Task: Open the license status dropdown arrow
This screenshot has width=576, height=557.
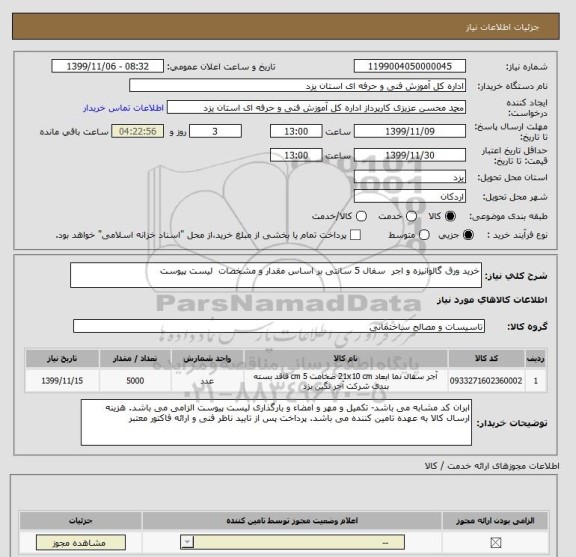Action: [187, 542]
